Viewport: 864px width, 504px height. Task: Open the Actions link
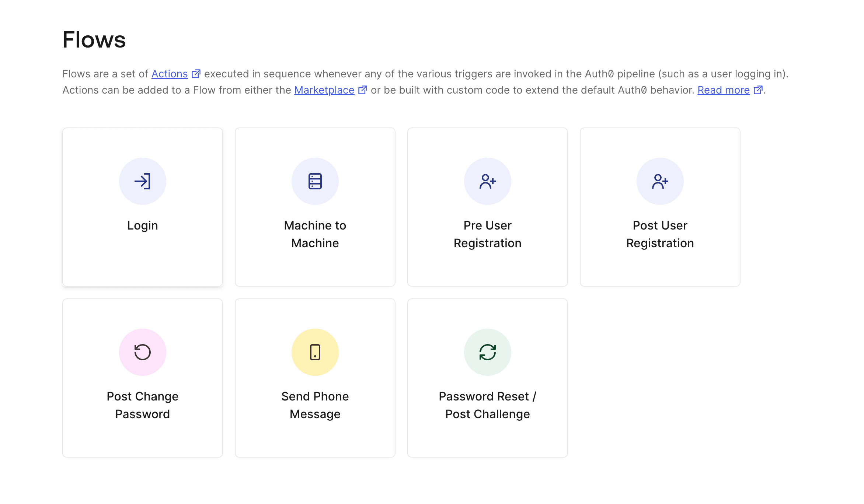(x=169, y=74)
